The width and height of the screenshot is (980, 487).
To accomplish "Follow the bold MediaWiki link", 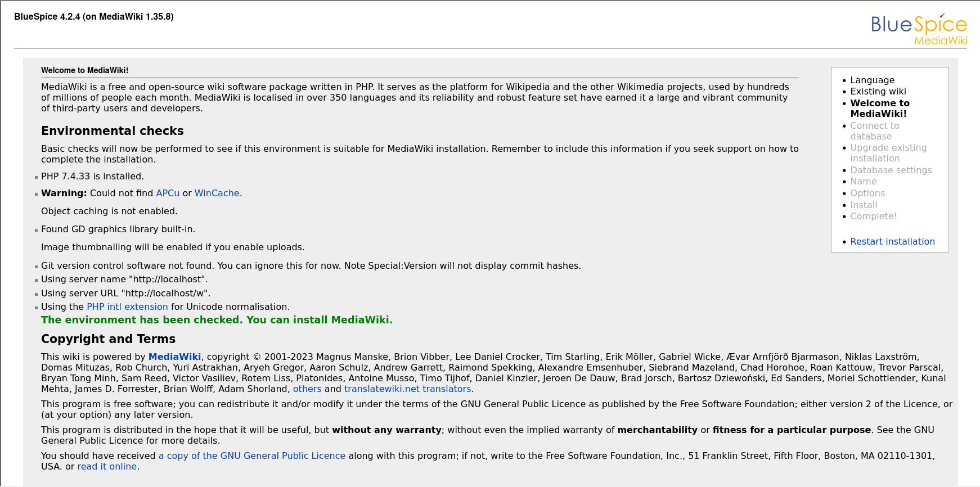I will click(174, 357).
